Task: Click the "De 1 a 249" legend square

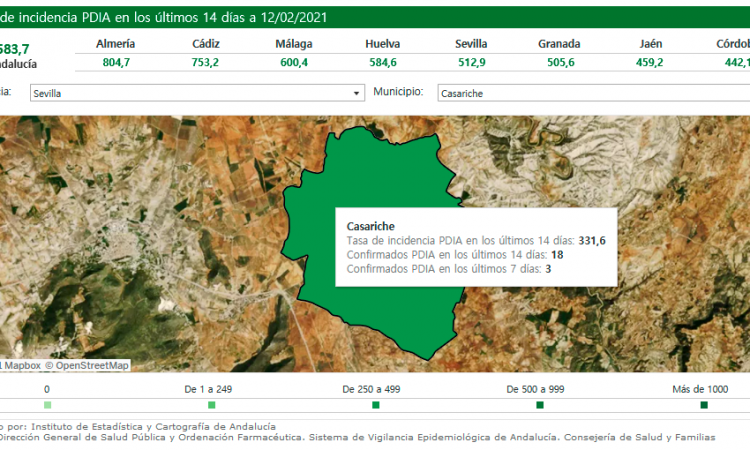Action: (x=211, y=405)
